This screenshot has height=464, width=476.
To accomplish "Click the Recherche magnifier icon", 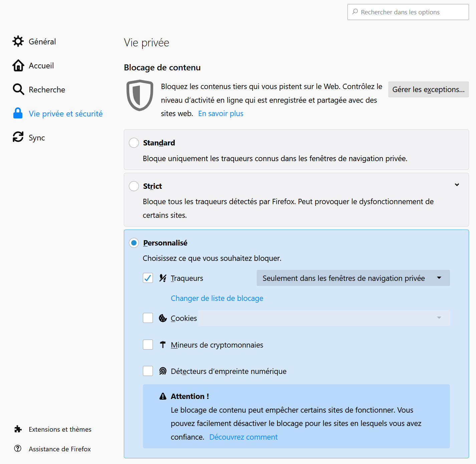I will coord(18,89).
